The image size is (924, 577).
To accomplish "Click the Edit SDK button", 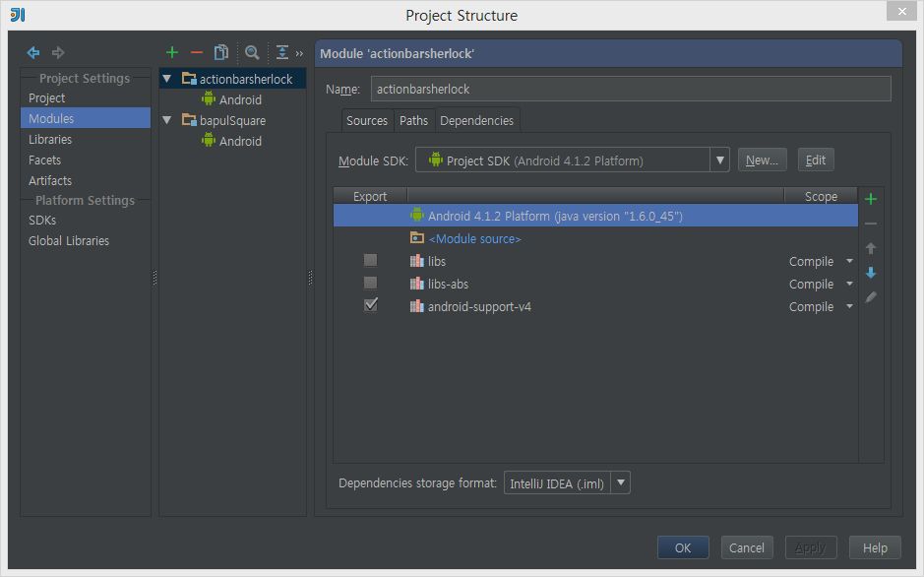I will [x=816, y=160].
